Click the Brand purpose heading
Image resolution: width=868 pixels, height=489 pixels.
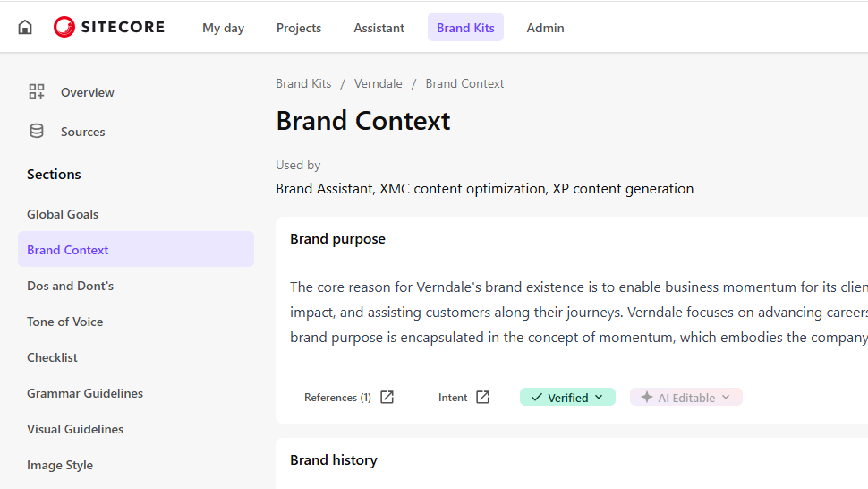(x=337, y=239)
